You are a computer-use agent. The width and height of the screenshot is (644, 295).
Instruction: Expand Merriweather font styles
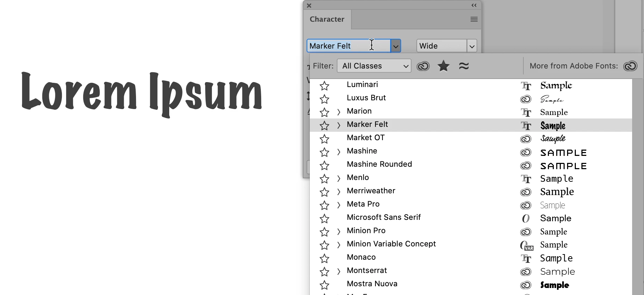(x=338, y=192)
